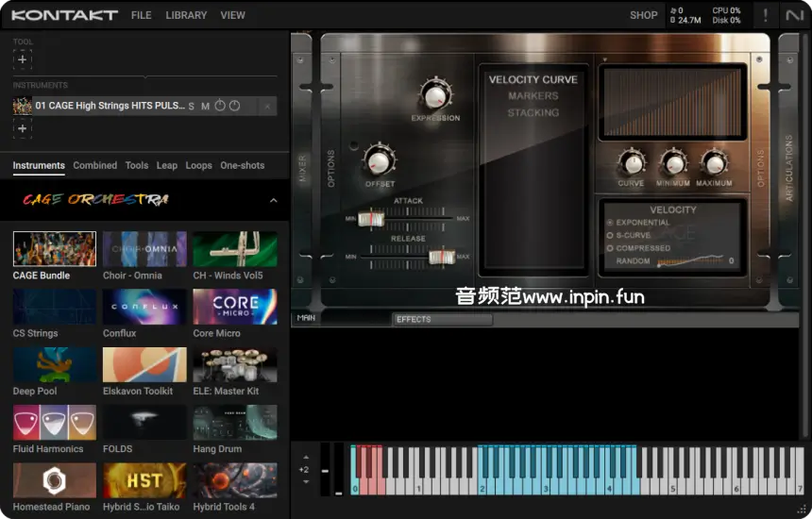Select the Homestead Piano library thumbnail
Screen dimensions: 812x519
click(55, 480)
